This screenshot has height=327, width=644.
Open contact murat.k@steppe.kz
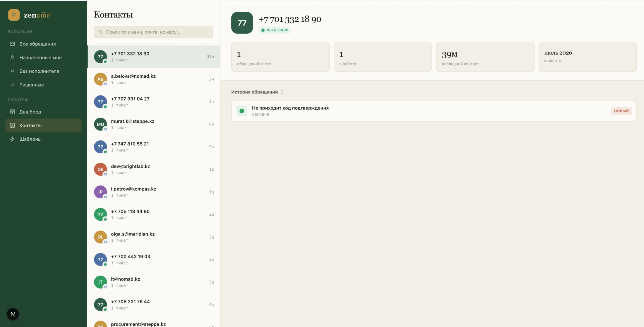[154, 124]
